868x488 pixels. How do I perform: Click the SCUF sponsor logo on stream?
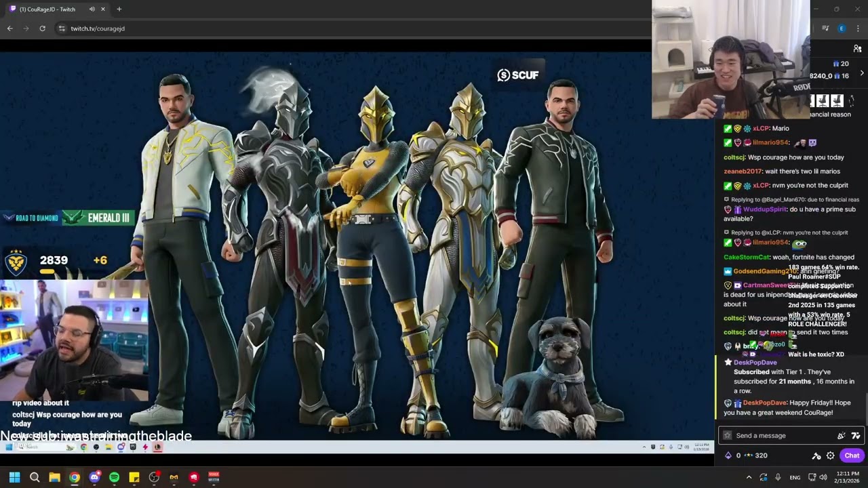518,75
